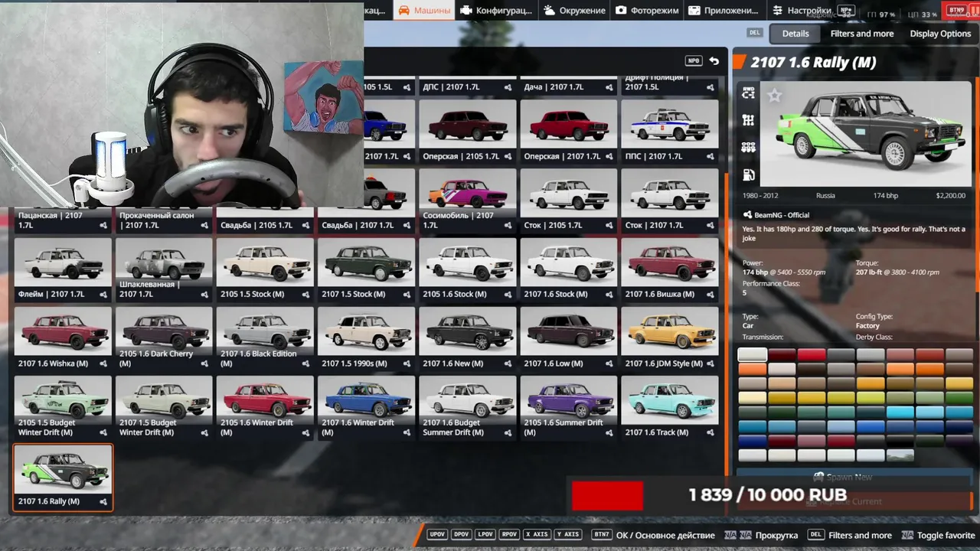This screenshot has height=551, width=980.
Task: Select the 2107 1.6 Track (M) car tile
Action: (x=670, y=408)
